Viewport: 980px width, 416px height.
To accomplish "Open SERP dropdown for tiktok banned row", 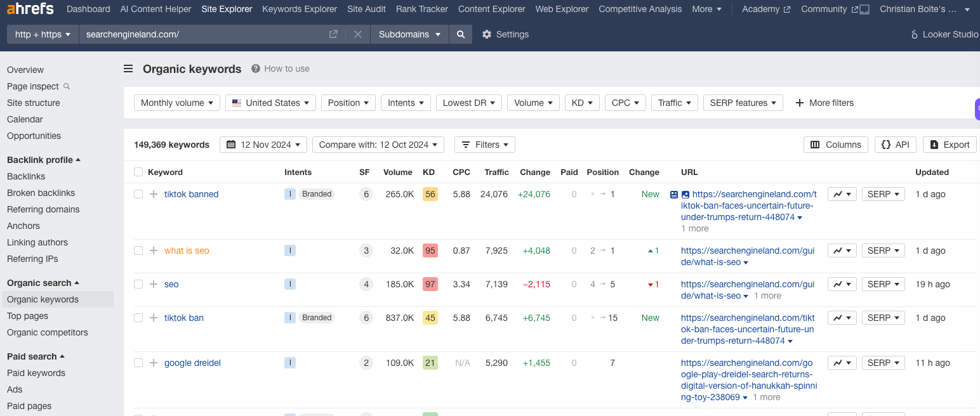I will (x=883, y=194).
